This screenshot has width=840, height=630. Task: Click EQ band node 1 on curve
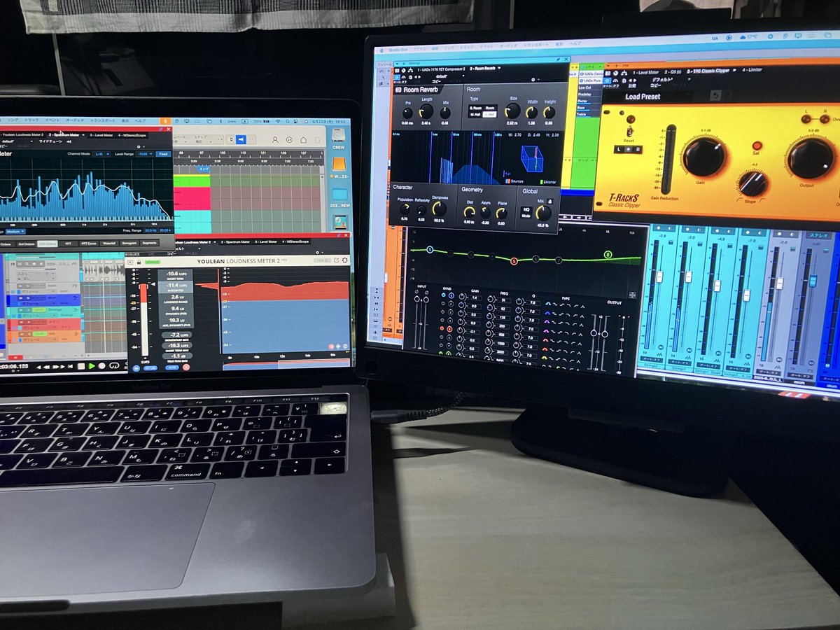click(430, 250)
